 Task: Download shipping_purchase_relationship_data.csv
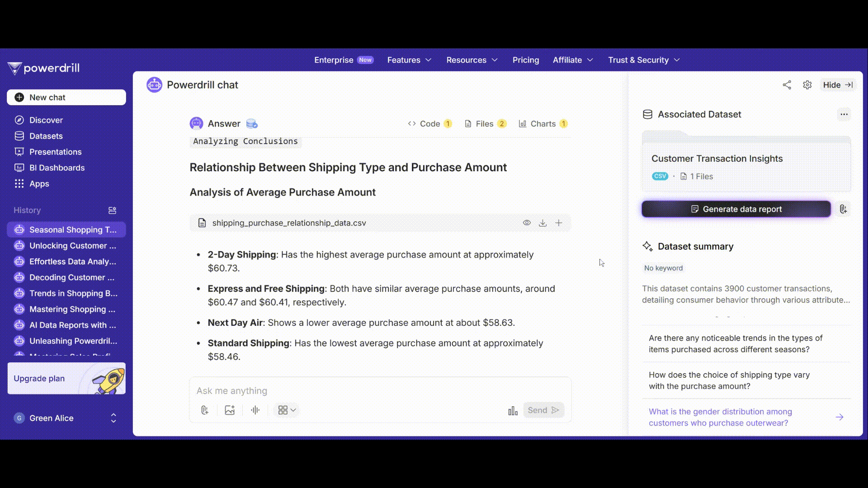click(x=542, y=223)
